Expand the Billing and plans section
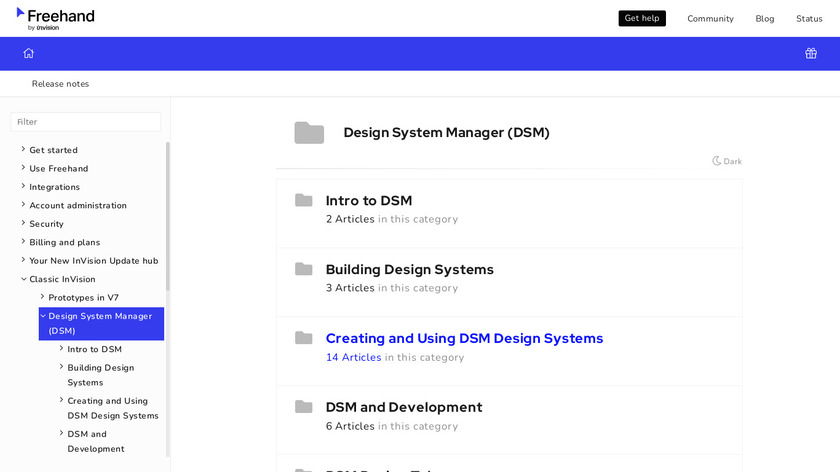840x472 pixels. click(23, 242)
